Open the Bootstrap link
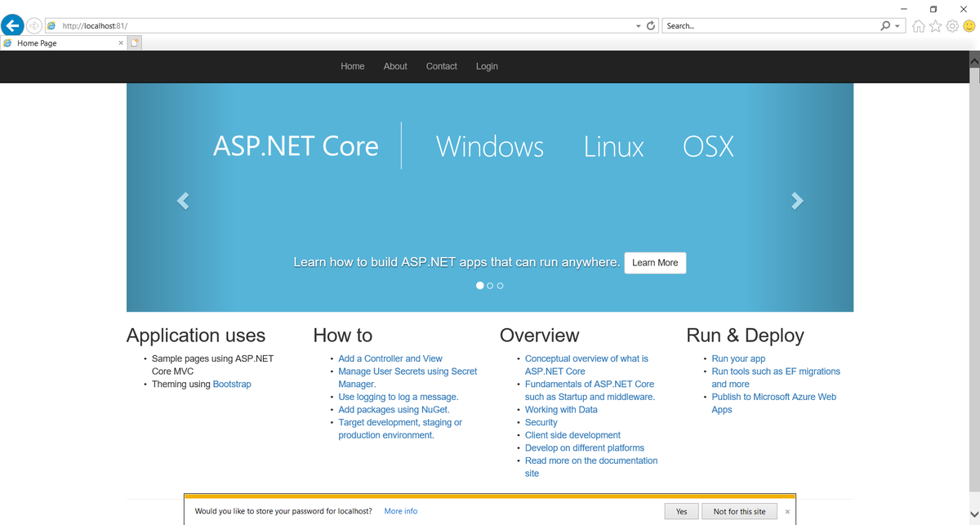The image size is (980, 525). [x=232, y=384]
